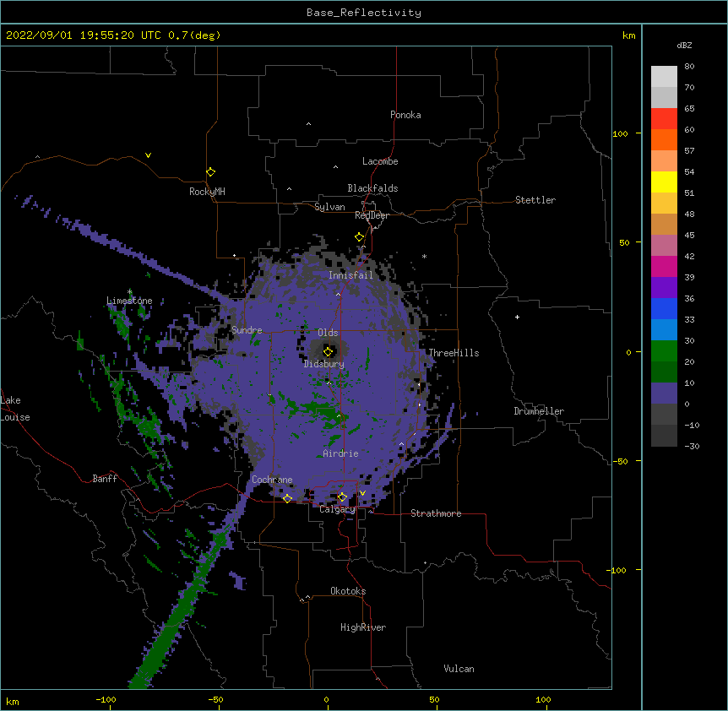Click the 100 tick on the bottom axis

coord(543,699)
